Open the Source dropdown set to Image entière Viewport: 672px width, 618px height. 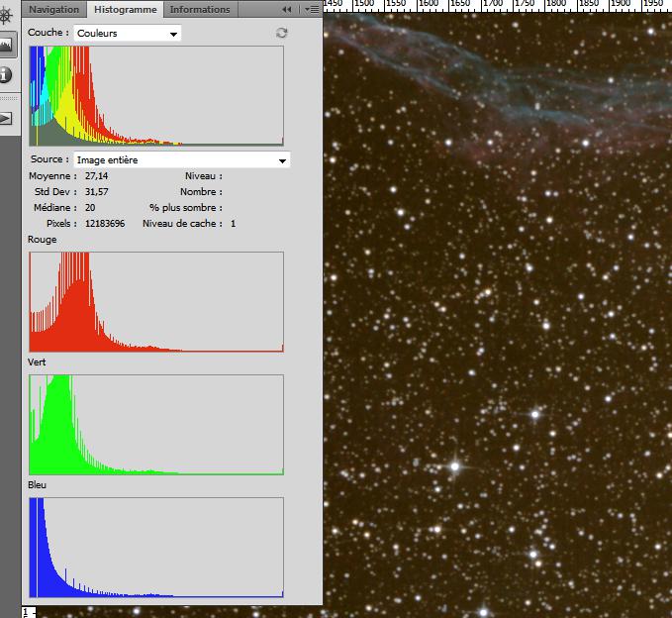(182, 160)
